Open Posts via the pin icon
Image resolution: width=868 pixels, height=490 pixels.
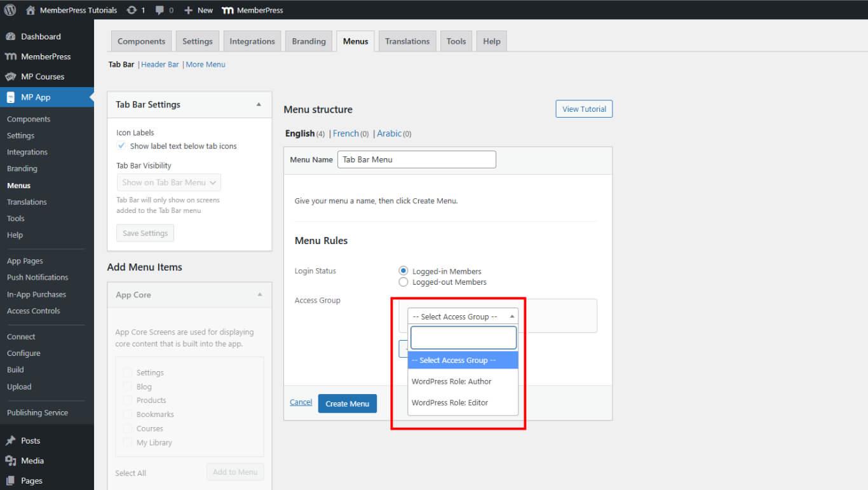(x=11, y=440)
